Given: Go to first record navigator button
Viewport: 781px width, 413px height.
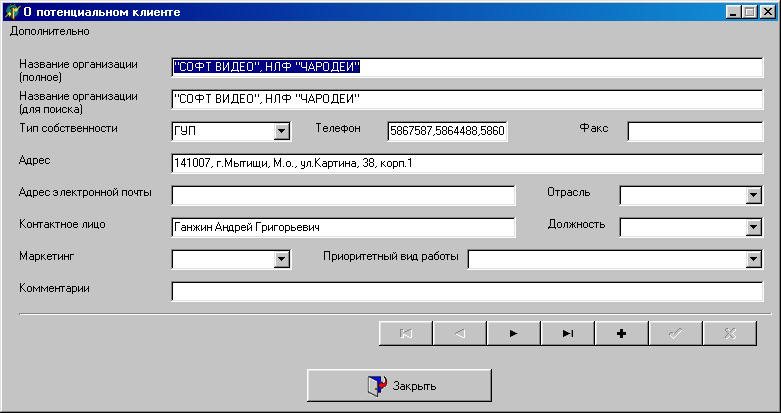Looking at the screenshot, I should pos(405,333).
